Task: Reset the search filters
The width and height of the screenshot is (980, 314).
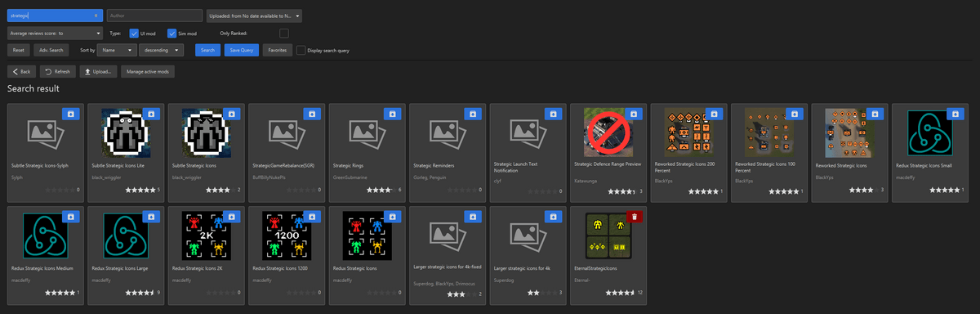Action: point(19,50)
